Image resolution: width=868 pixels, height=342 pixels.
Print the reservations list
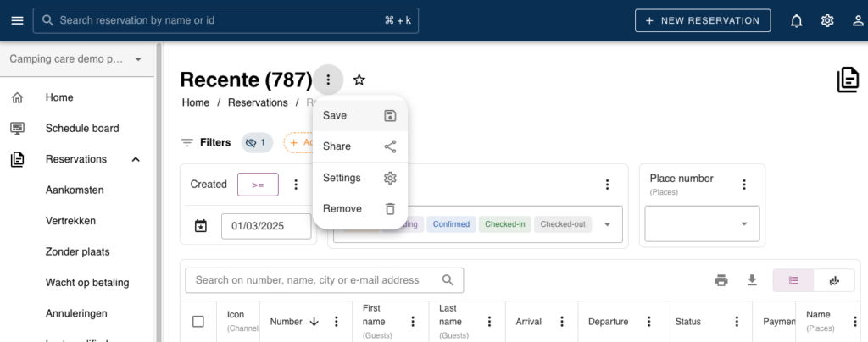pyautogui.click(x=721, y=280)
